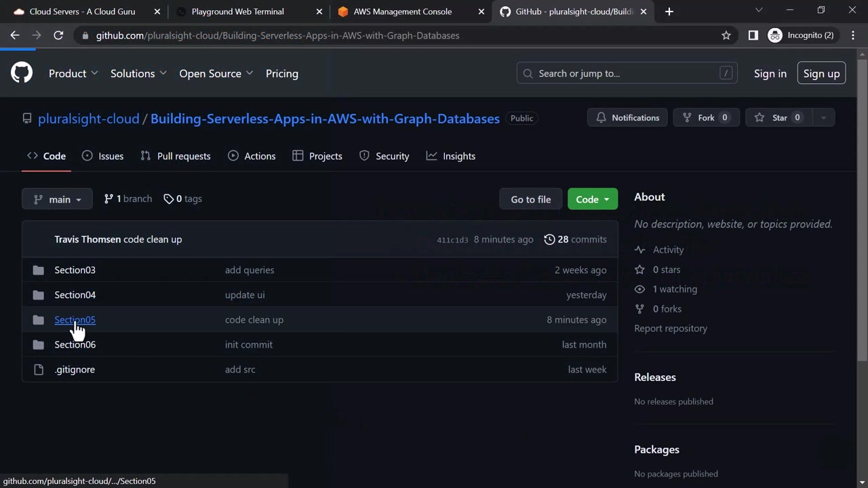Open the green Code dropdown button
This screenshot has width=868, height=488.
pyautogui.click(x=592, y=199)
